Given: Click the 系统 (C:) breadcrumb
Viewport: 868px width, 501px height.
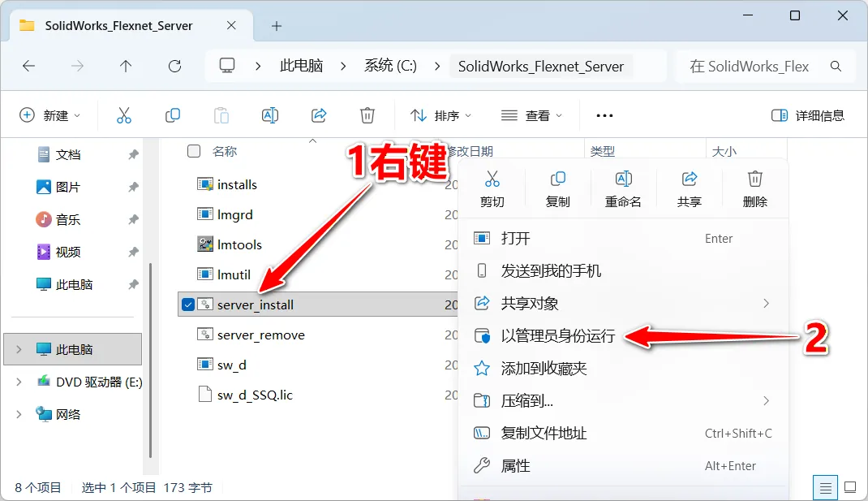Looking at the screenshot, I should click(390, 66).
